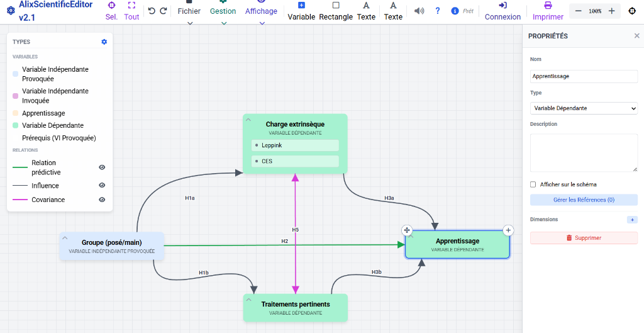Click the AlixScientificEditor atom logo
The width and height of the screenshot is (644, 333).
[11, 11]
